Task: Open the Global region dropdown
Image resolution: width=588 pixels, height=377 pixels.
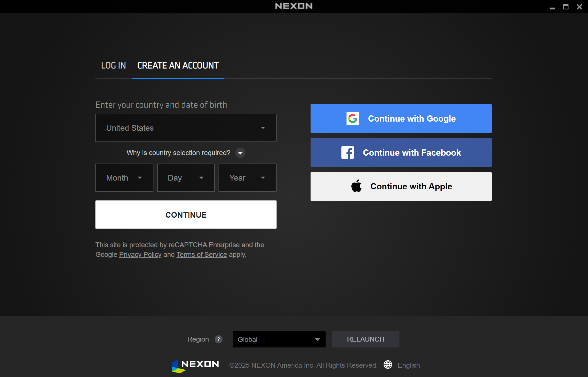Action: 279,339
